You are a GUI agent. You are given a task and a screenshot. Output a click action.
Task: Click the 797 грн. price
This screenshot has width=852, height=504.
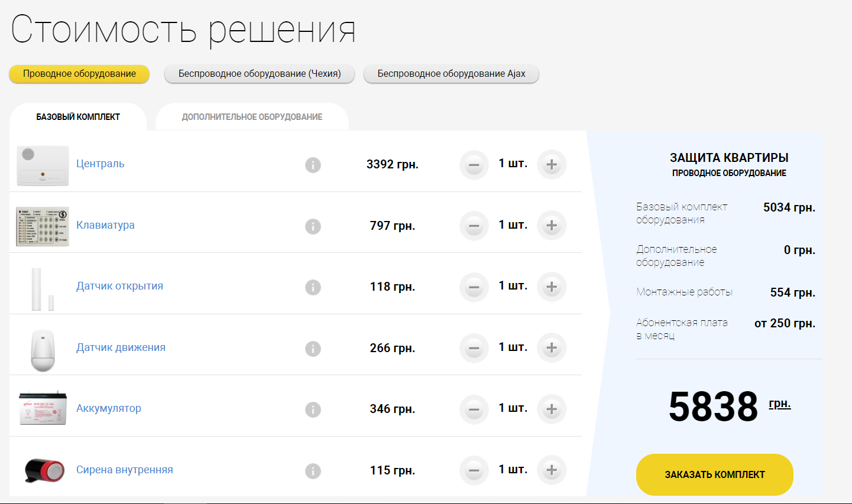point(393,226)
